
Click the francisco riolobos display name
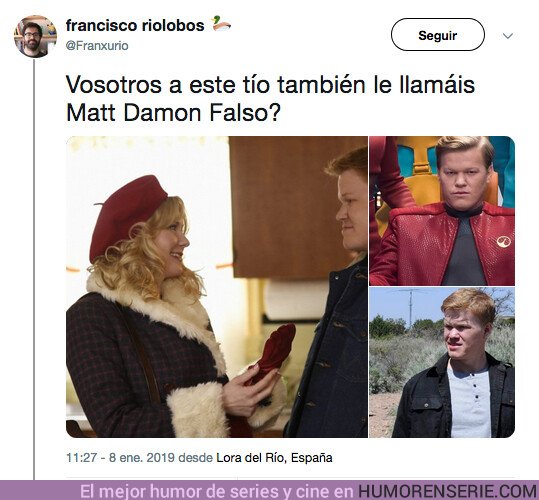click(135, 25)
